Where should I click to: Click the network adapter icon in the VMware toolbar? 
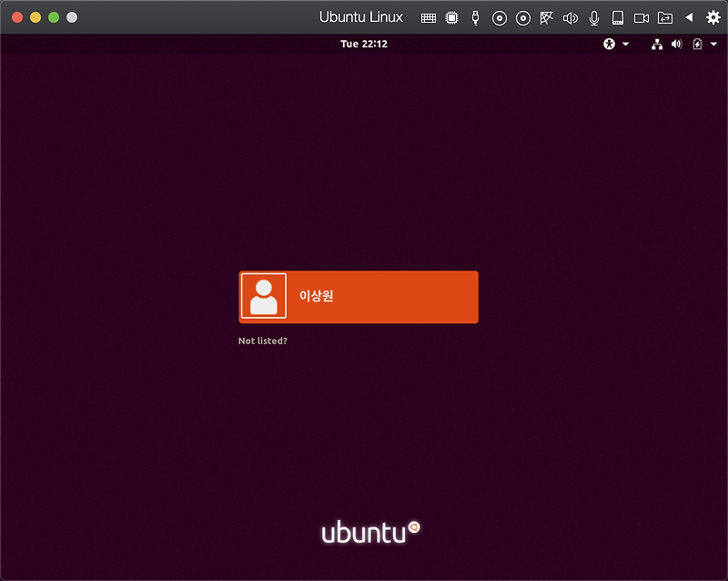tap(546, 16)
